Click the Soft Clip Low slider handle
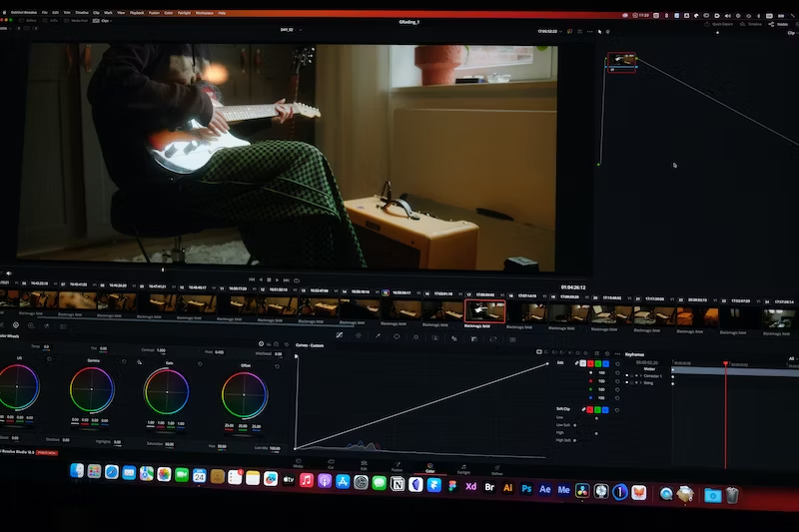This screenshot has width=799, height=532. click(596, 418)
